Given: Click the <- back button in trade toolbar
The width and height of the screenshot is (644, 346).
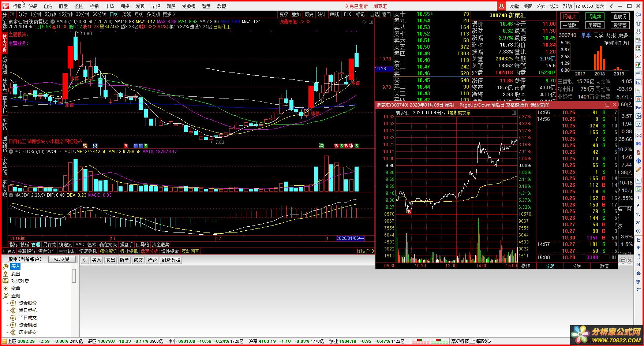Looking at the screenshot, I should click(x=85, y=260).
